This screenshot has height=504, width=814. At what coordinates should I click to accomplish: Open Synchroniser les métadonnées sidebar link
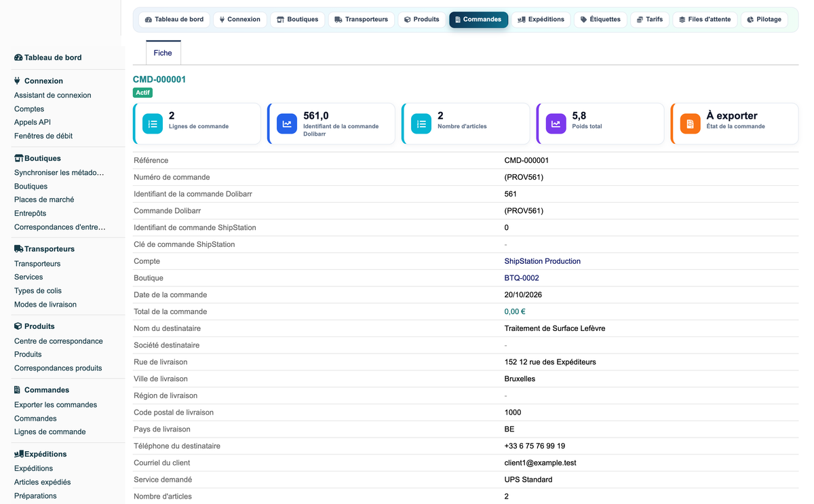[x=59, y=173]
